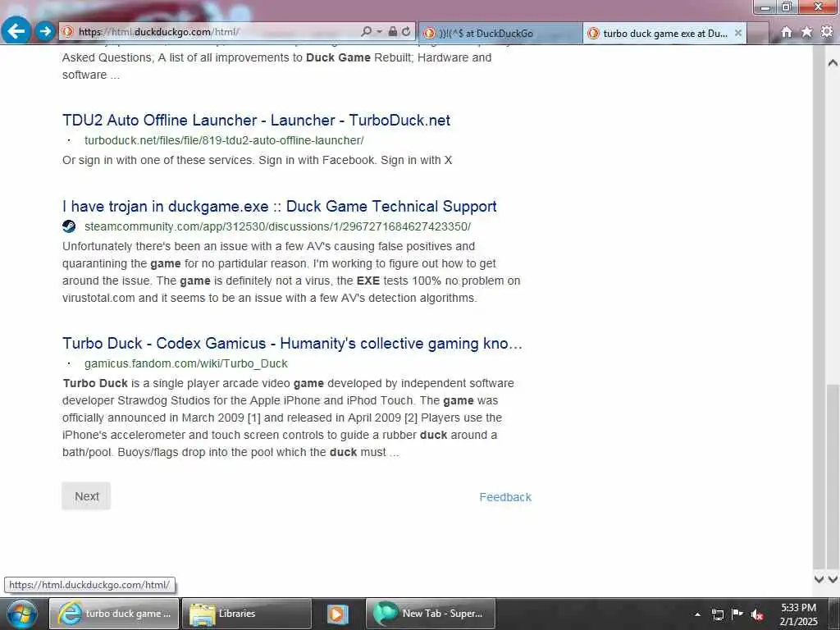Click the gamicus.fandom.com/wiki/Turbo_Duck URL
The height and width of the screenshot is (630, 840).
click(186, 363)
